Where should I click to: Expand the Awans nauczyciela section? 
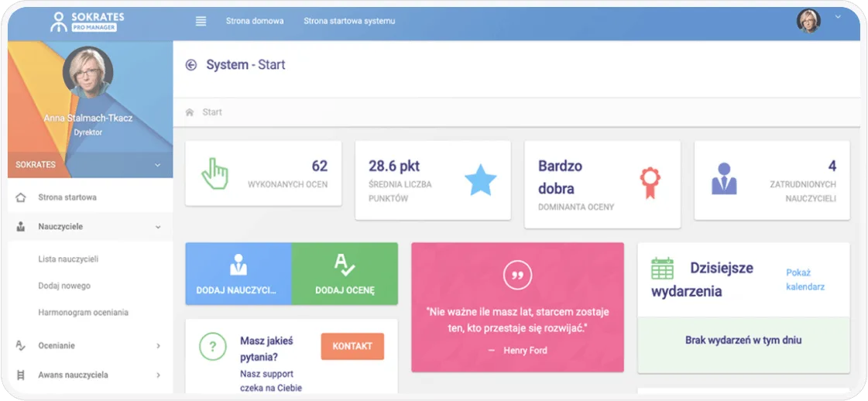coord(158,375)
